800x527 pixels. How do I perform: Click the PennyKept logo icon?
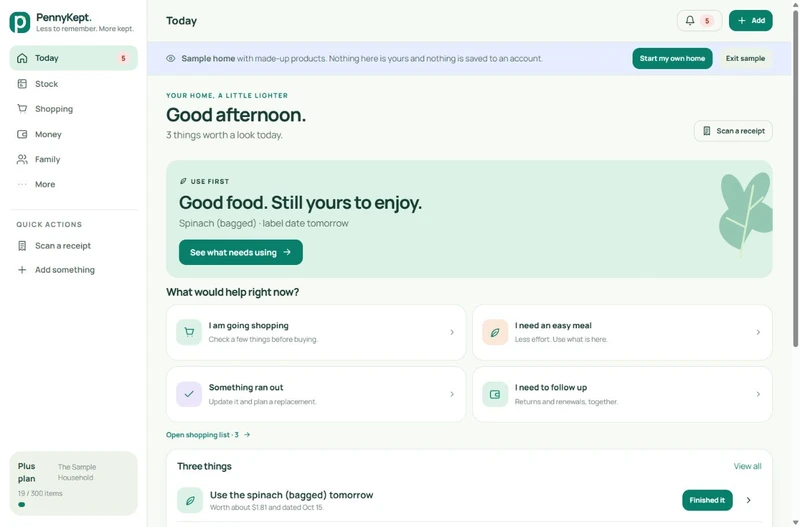pyautogui.click(x=20, y=22)
